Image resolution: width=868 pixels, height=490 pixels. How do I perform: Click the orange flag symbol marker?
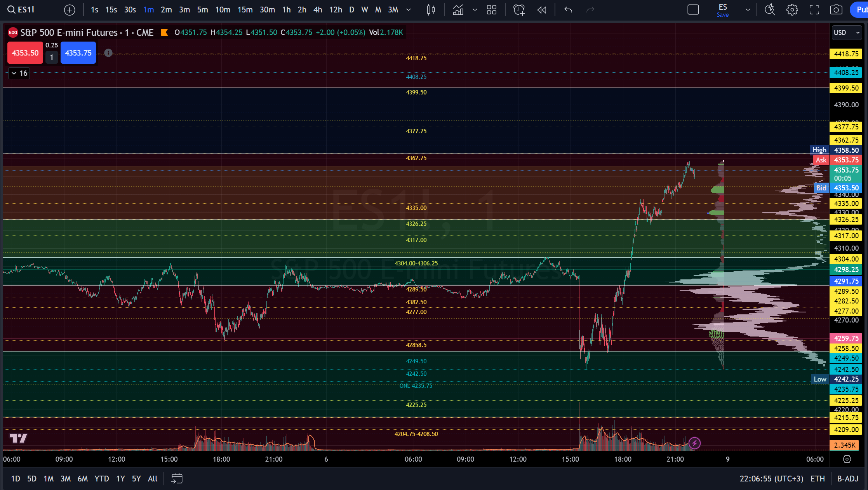[x=164, y=32]
